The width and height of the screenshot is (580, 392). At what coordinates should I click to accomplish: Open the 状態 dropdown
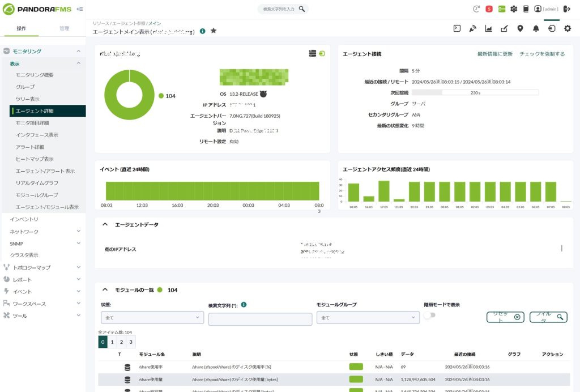pos(152,318)
